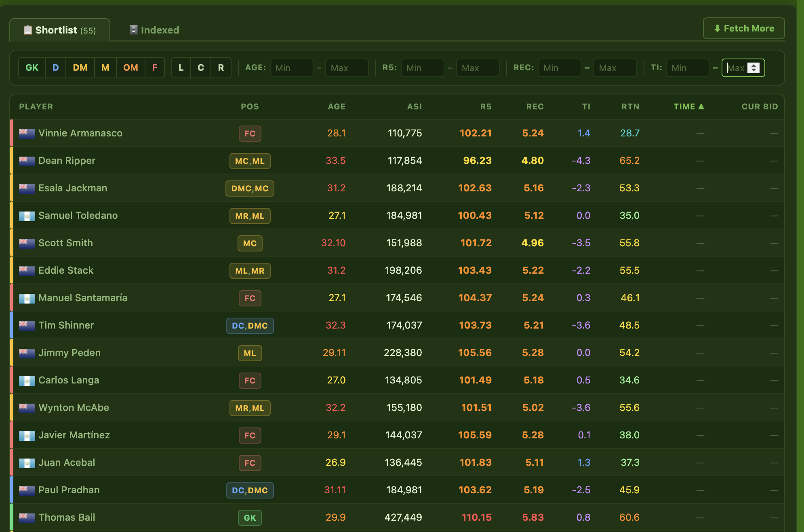Click the AGE Max input field
This screenshot has width=804, height=532.
pyautogui.click(x=347, y=68)
